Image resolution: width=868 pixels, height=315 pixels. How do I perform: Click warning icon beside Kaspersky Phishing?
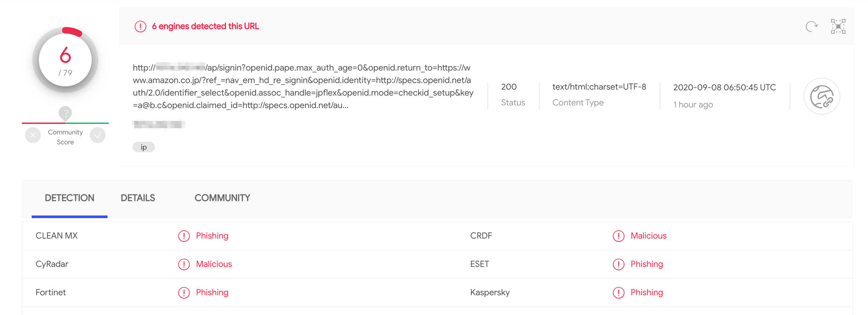pyautogui.click(x=619, y=293)
